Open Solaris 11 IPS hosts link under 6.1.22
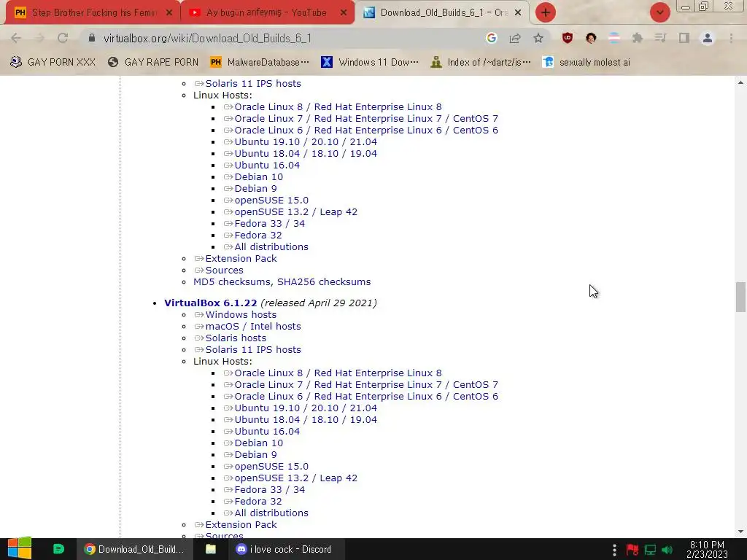This screenshot has width=747, height=560. [253, 349]
